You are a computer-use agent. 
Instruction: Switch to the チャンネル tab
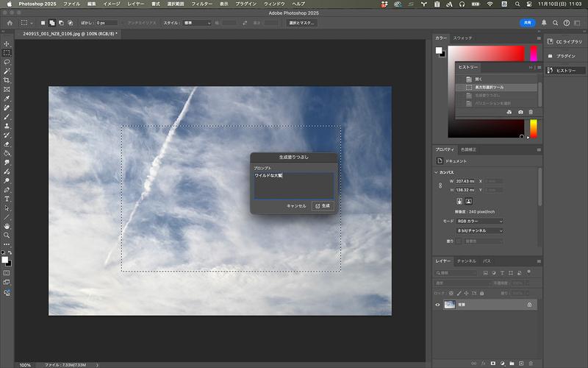pyautogui.click(x=466, y=261)
